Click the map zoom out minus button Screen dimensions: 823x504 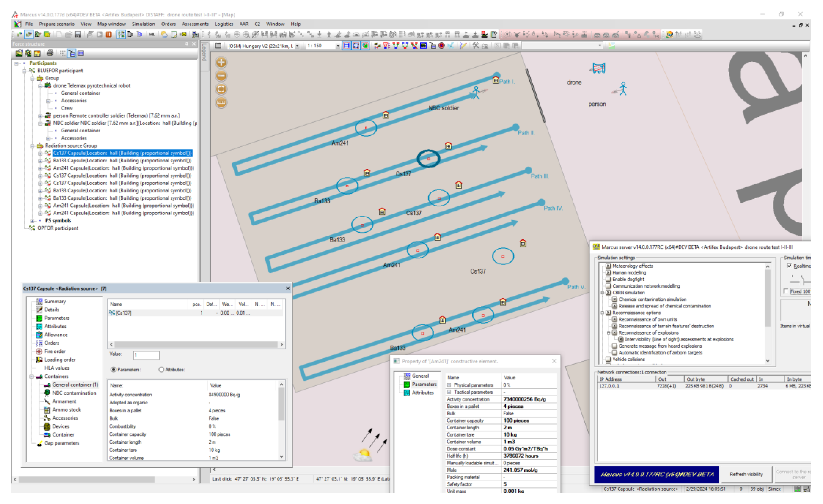(221, 76)
